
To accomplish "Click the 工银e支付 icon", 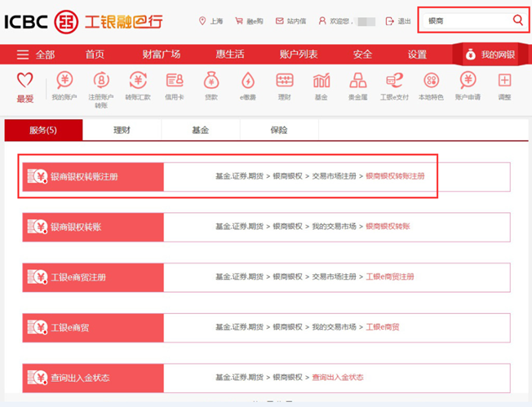I will (394, 81).
